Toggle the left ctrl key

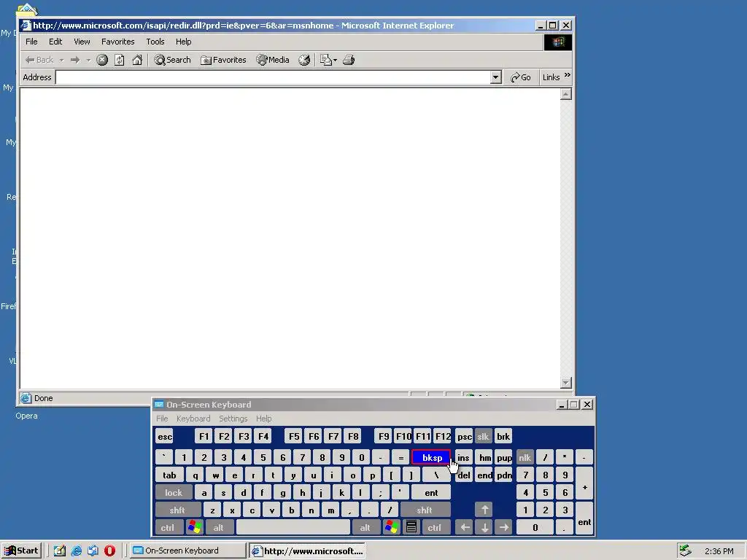pos(168,528)
